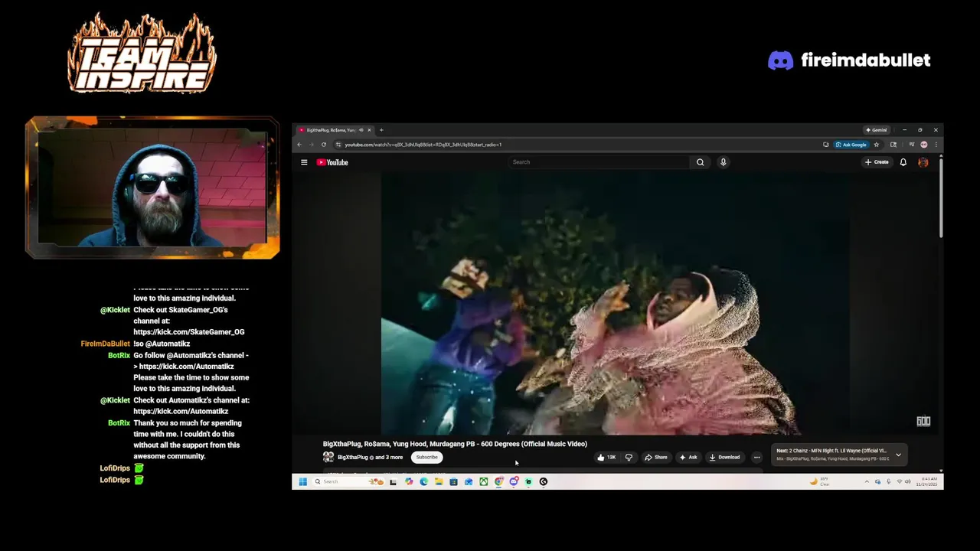Open the BigXthaPlug channel name link
The width and height of the screenshot is (980, 551).
(353, 458)
